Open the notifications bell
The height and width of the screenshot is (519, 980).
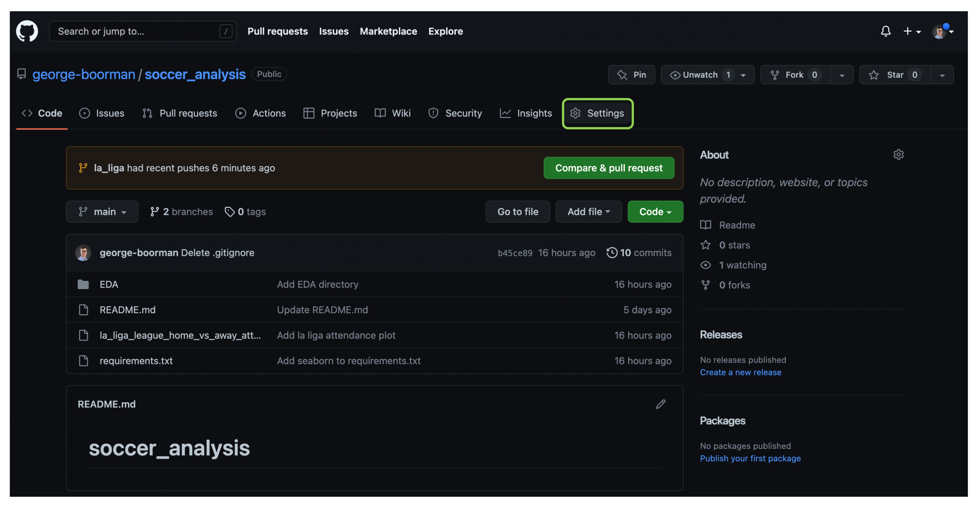click(x=886, y=31)
